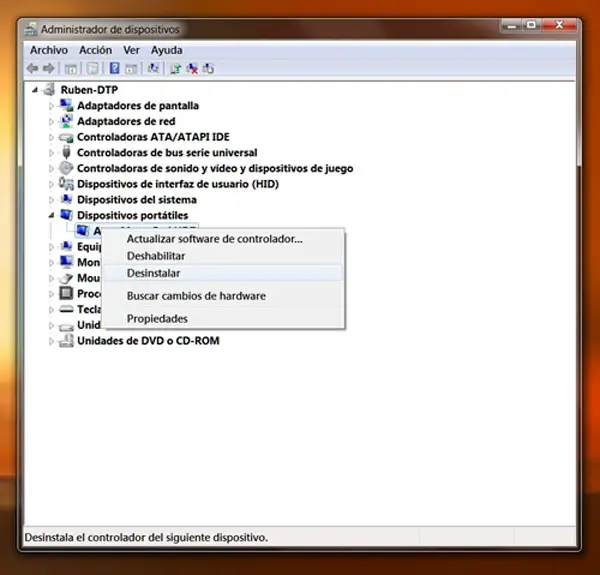Click the window title Administrador de dispositivos

pyautogui.click(x=110, y=29)
